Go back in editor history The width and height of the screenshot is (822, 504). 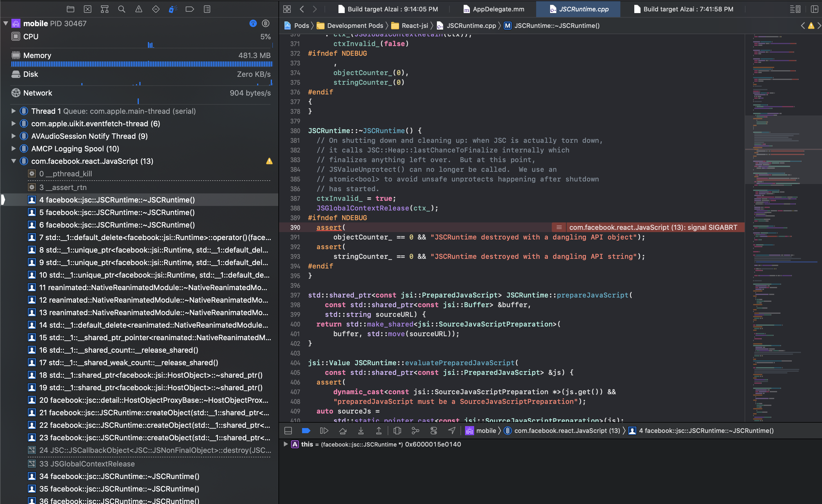(301, 9)
